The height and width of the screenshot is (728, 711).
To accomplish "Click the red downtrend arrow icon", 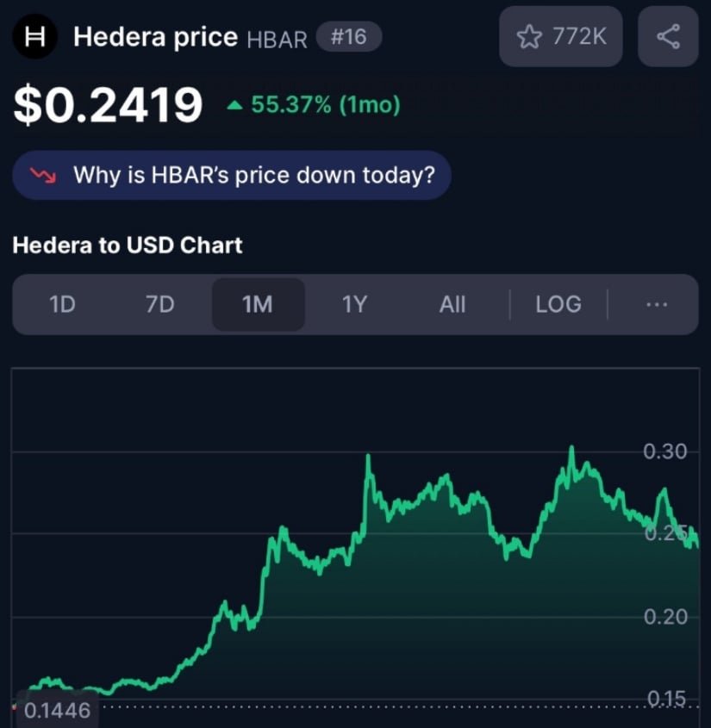I will (x=43, y=175).
